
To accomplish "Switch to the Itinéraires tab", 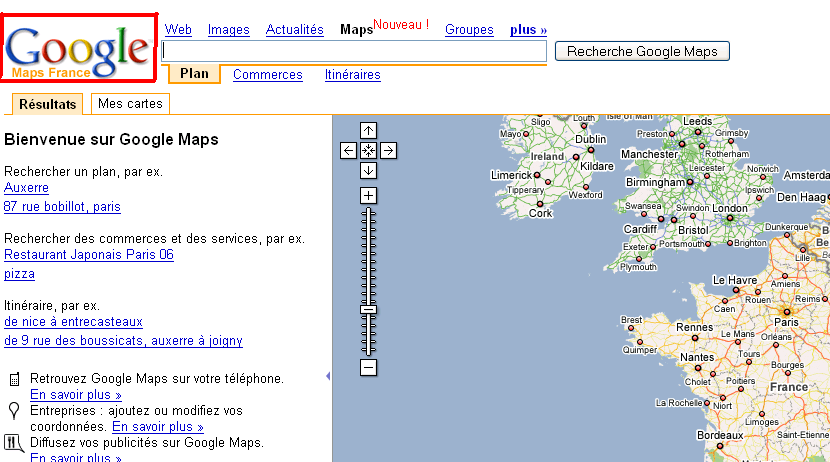I will tap(353, 75).
